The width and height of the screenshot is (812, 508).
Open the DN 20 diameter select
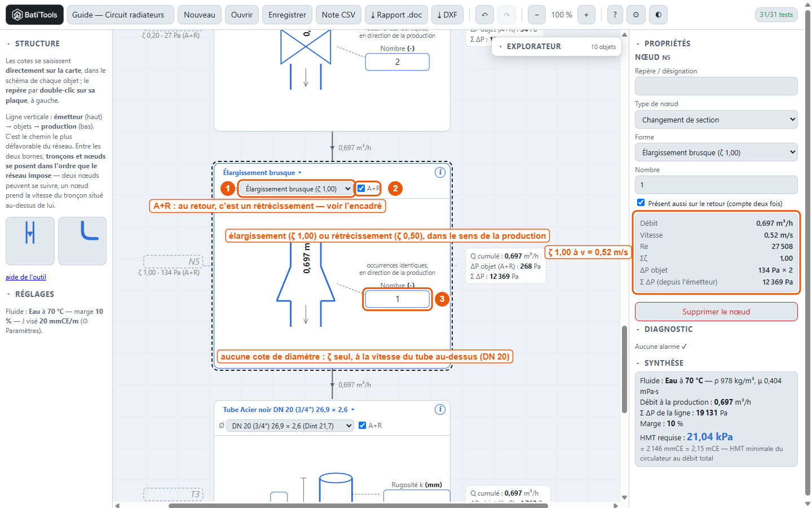(x=290, y=426)
